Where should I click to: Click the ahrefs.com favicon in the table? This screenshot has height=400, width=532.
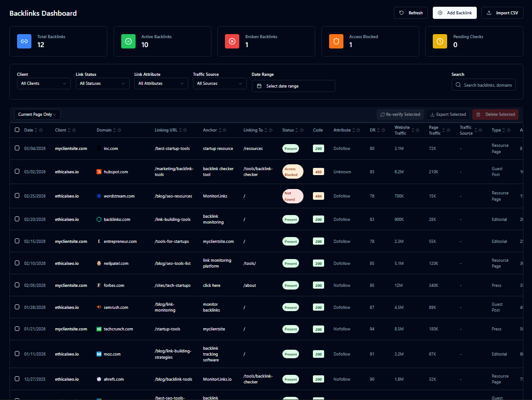click(99, 379)
